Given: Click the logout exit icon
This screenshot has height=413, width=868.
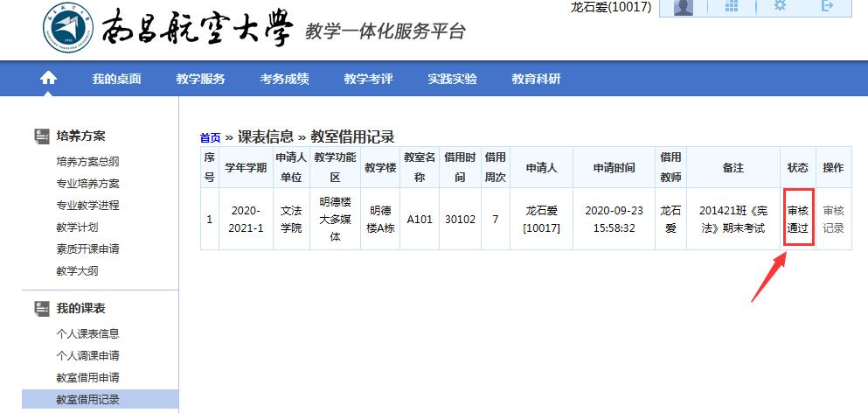Looking at the screenshot, I should point(827,7).
